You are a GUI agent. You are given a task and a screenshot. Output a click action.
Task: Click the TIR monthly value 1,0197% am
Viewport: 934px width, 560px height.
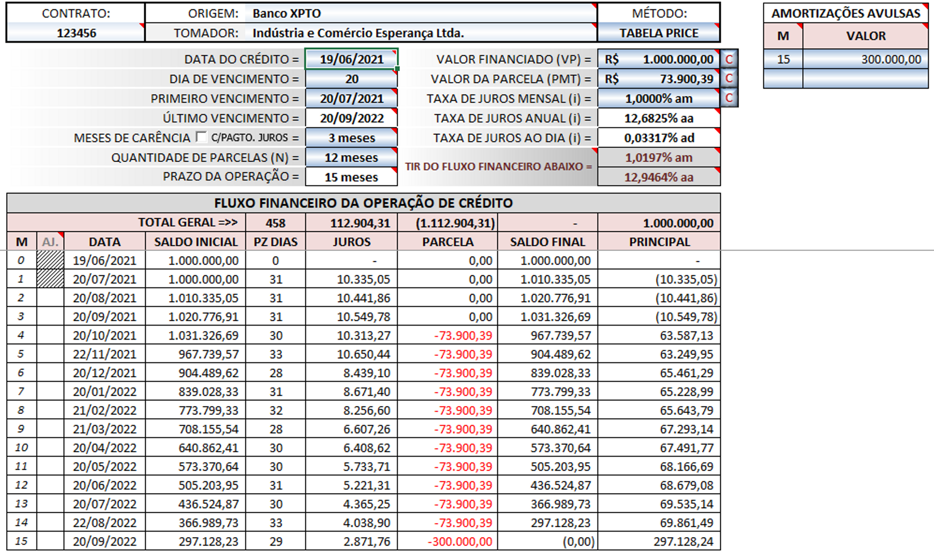coord(659,158)
